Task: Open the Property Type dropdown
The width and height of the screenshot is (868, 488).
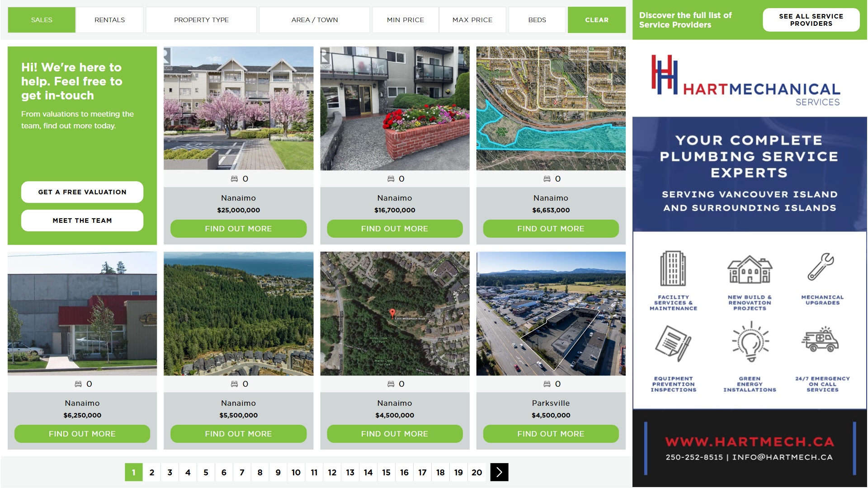Action: 201,20
